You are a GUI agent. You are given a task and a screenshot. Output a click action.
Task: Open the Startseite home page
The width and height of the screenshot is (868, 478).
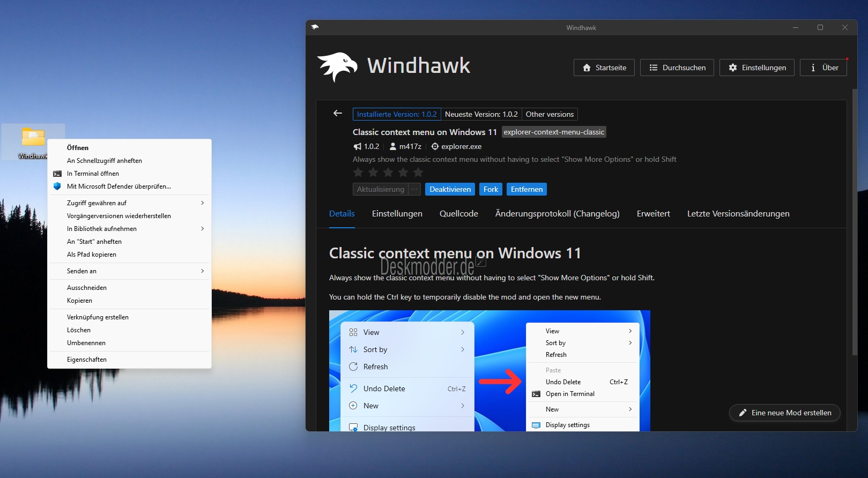pos(604,68)
